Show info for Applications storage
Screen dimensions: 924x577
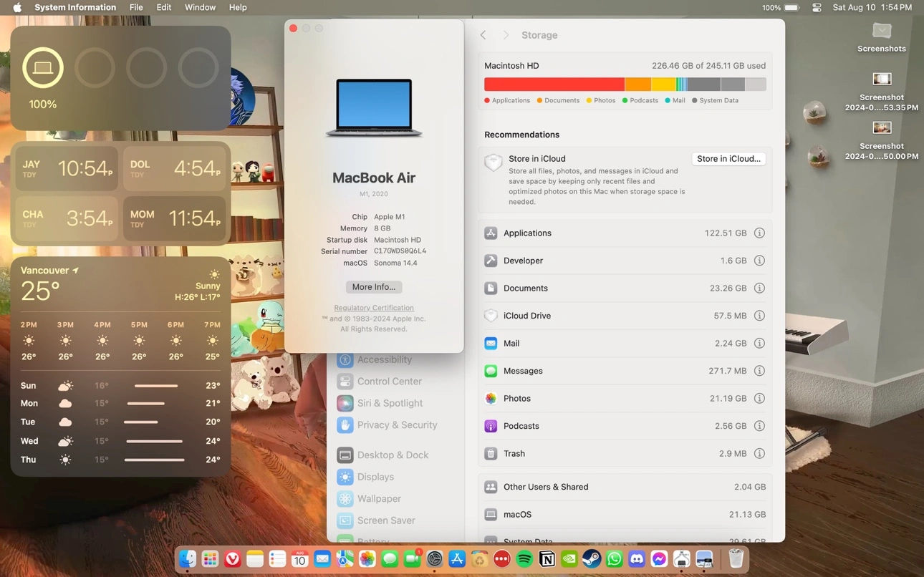click(759, 233)
